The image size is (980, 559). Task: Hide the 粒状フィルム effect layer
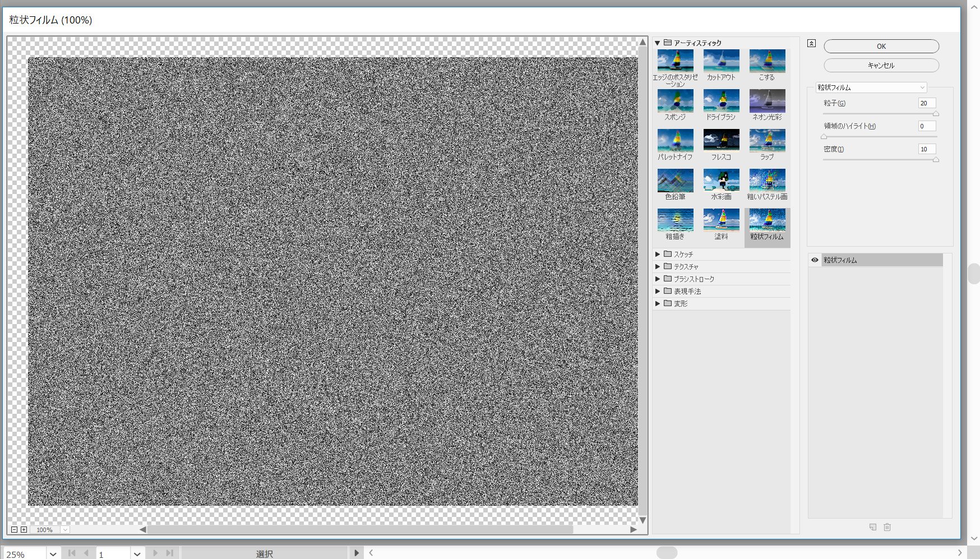click(x=815, y=260)
